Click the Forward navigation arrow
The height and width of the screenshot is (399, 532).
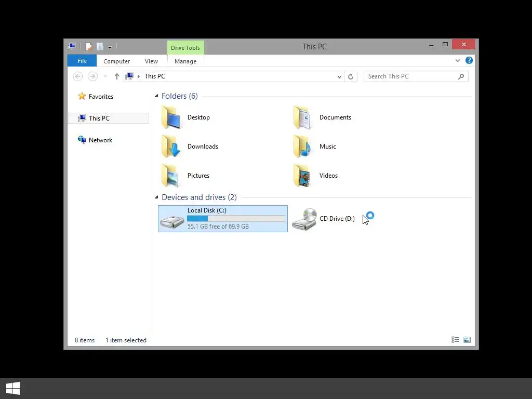(92, 76)
